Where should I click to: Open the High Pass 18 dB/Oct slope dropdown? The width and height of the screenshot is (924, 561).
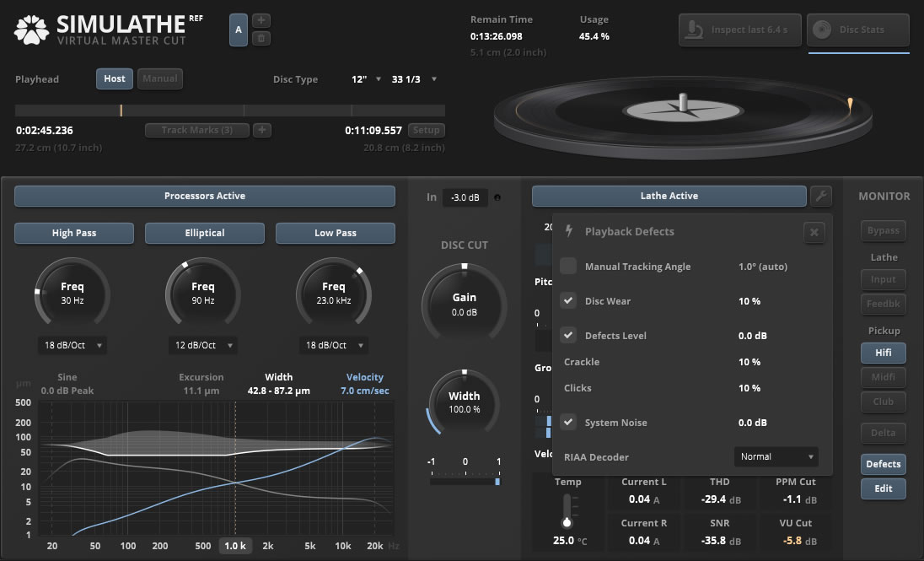coord(72,345)
